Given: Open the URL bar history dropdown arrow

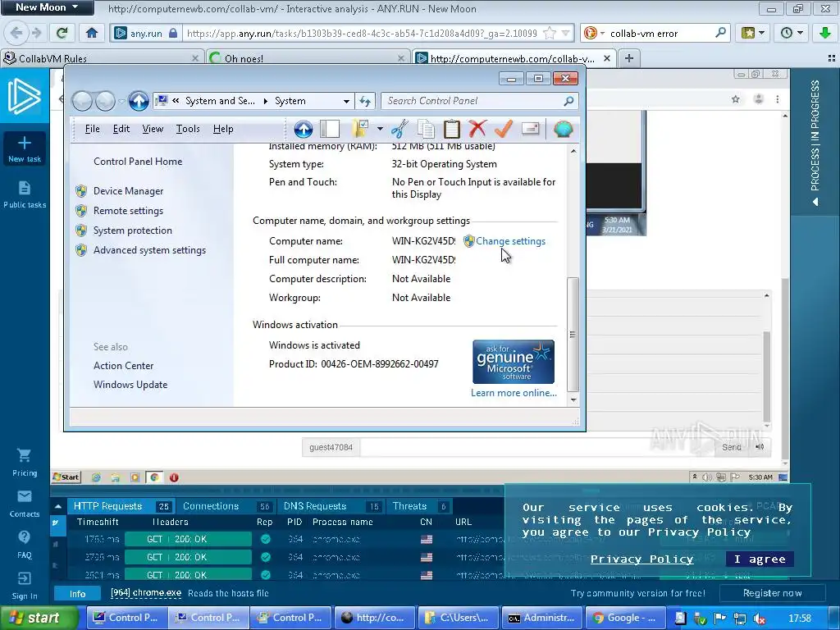Looking at the screenshot, I should pyautogui.click(x=566, y=33).
